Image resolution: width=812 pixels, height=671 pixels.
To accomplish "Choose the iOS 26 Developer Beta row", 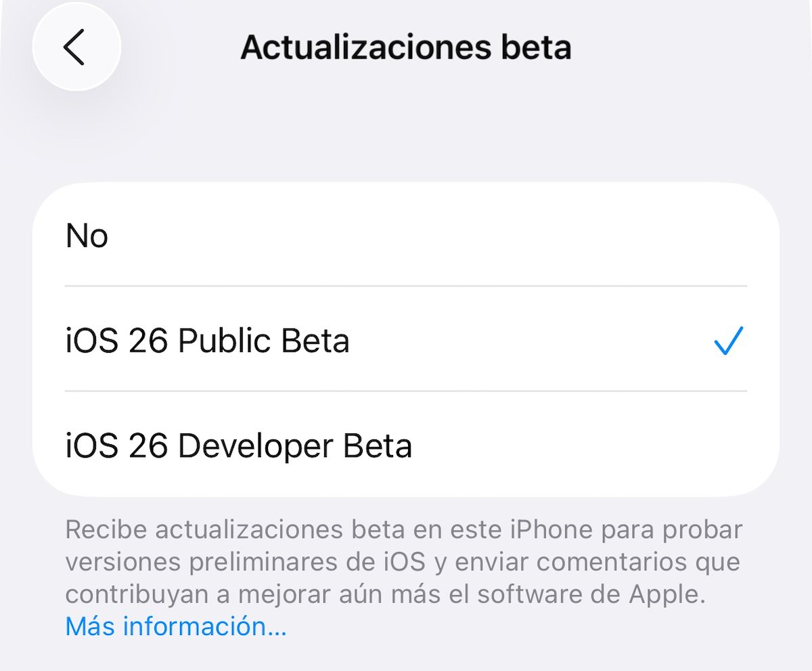I will tap(406, 444).
